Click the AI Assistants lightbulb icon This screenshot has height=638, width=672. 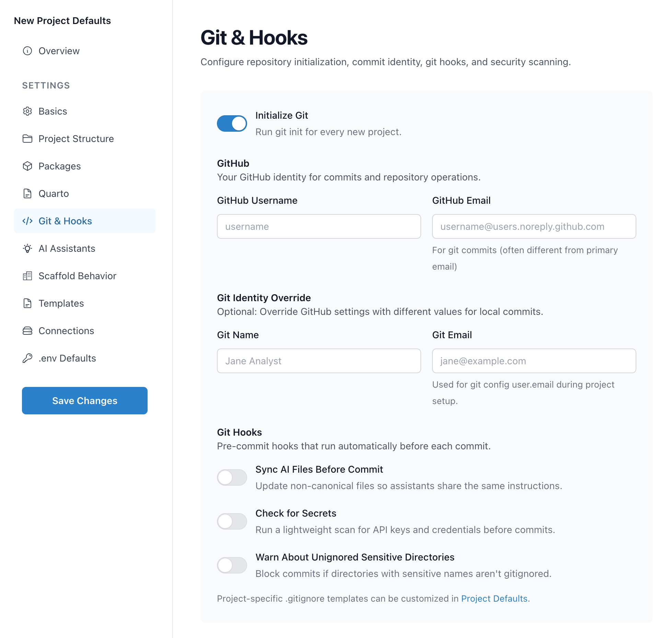pos(28,248)
